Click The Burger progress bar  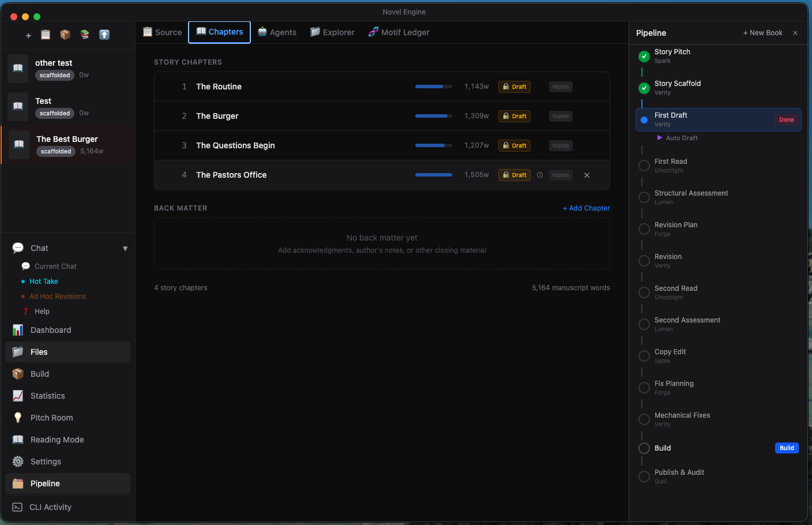coord(434,116)
